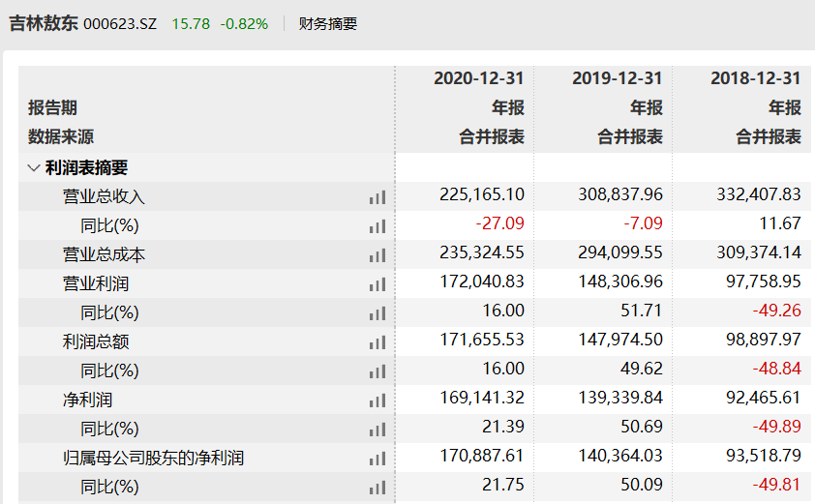Open chart icon for 营业利润 row
815x504 pixels.
[377, 284]
